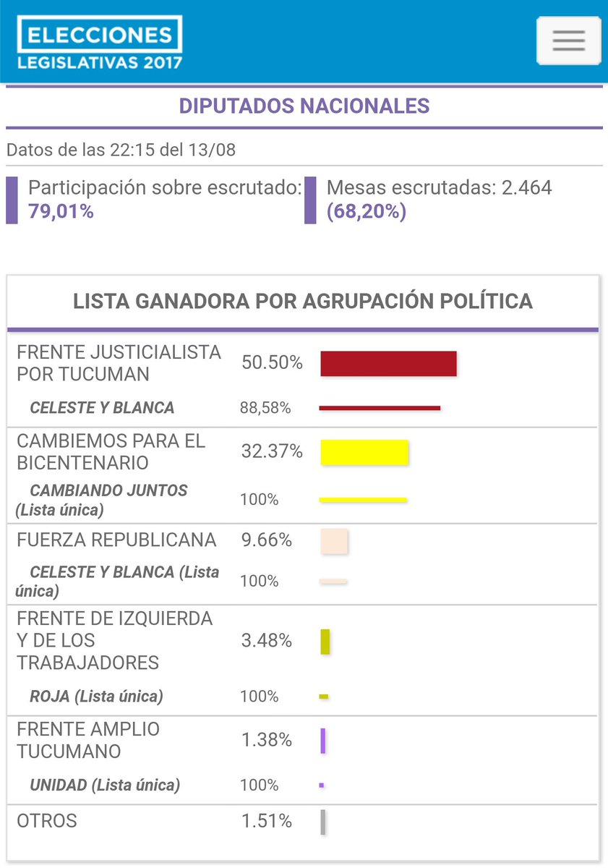Click the yellow Cambiemos percentage bar
Screen dimensions: 608x868
(365, 452)
